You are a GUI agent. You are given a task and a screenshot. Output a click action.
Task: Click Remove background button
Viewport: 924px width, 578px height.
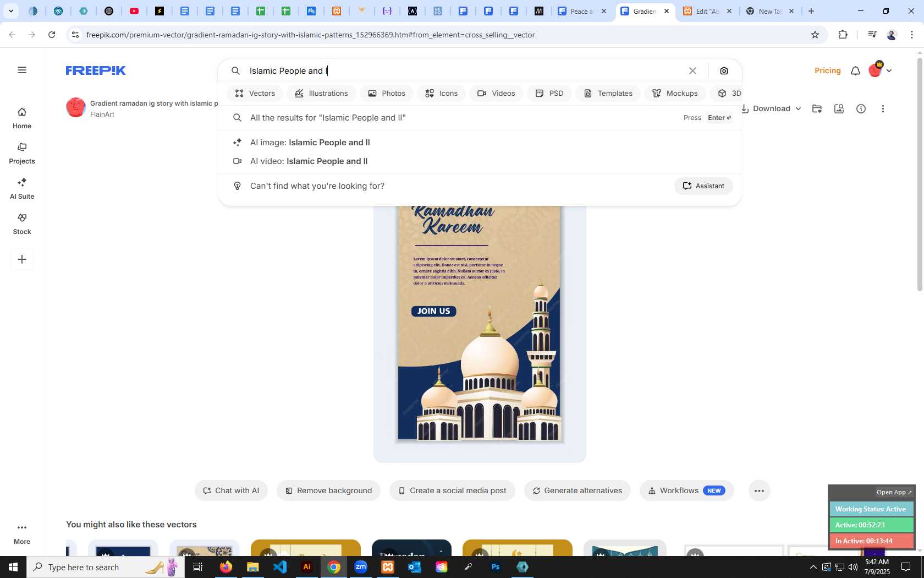328,490
